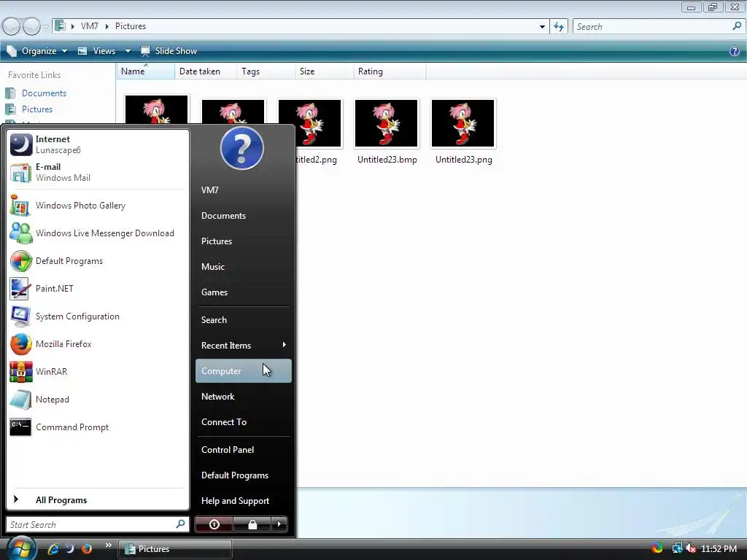The height and width of the screenshot is (560, 747).
Task: Launch Paint.NET
Action: pyautogui.click(x=97, y=289)
